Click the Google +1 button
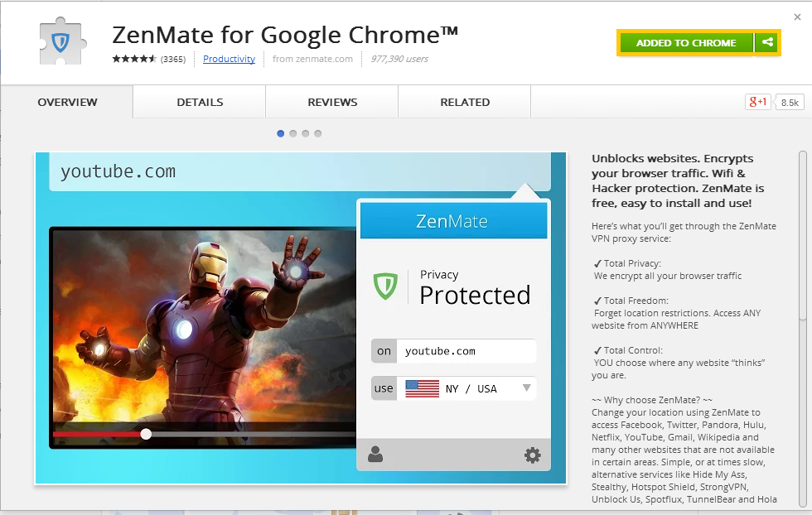812x515 pixels. coord(757,102)
